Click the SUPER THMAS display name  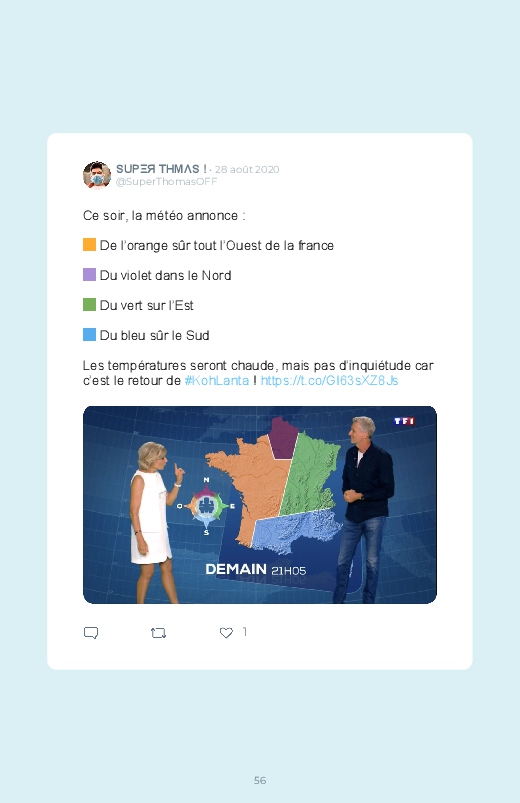click(x=161, y=169)
